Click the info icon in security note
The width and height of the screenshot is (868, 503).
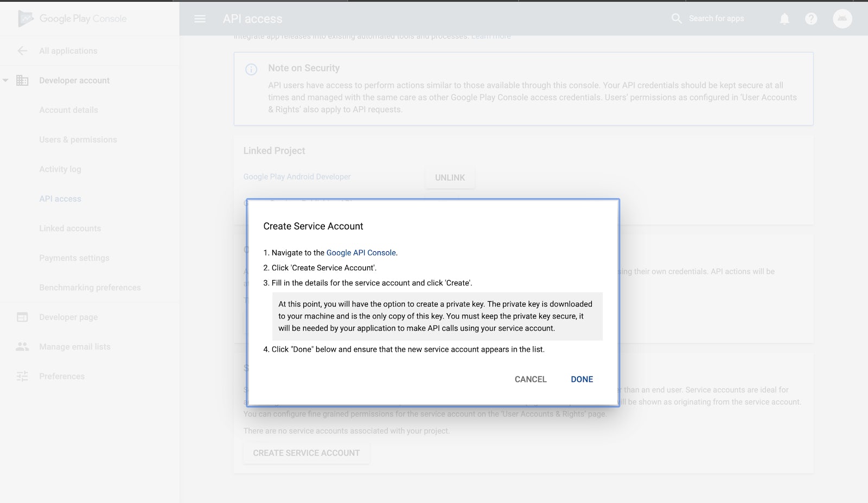[x=251, y=69]
